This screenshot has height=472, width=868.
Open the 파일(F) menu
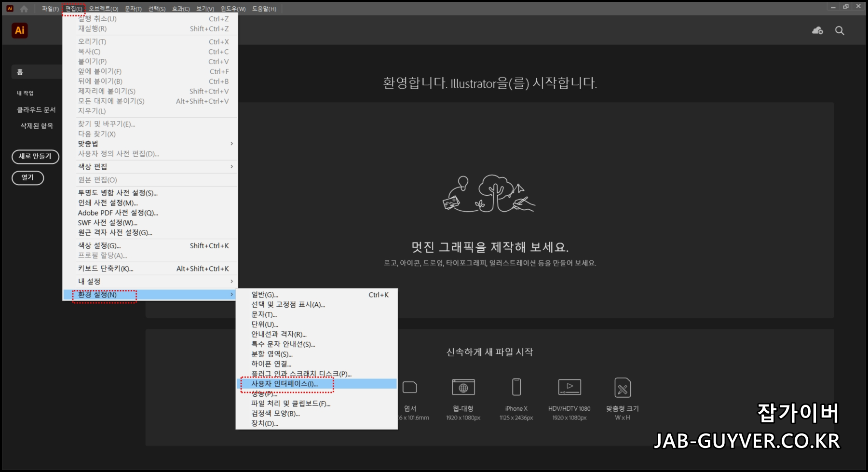pos(50,9)
